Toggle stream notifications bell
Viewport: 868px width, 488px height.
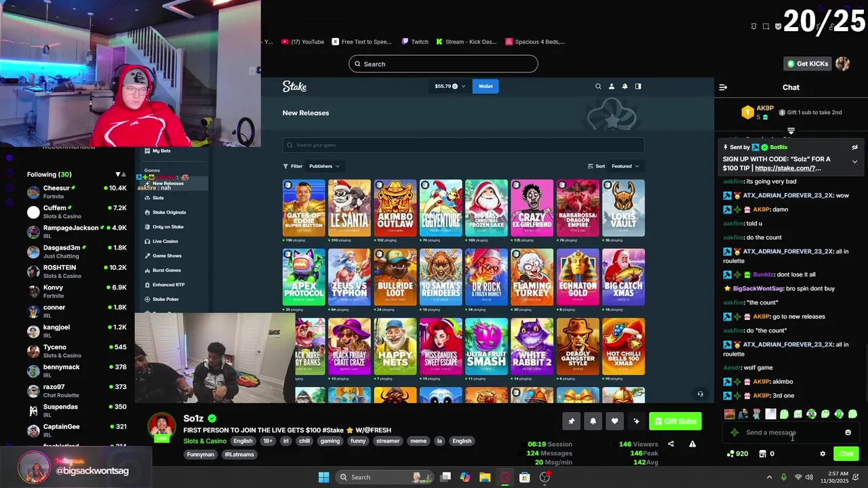pyautogui.click(x=593, y=422)
